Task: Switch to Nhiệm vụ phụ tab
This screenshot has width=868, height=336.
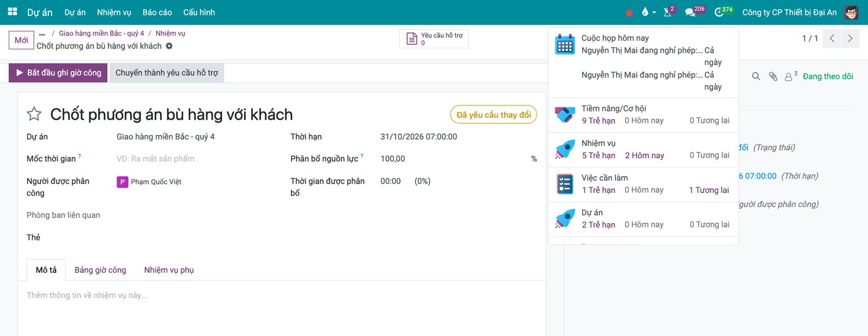Action: (169, 270)
